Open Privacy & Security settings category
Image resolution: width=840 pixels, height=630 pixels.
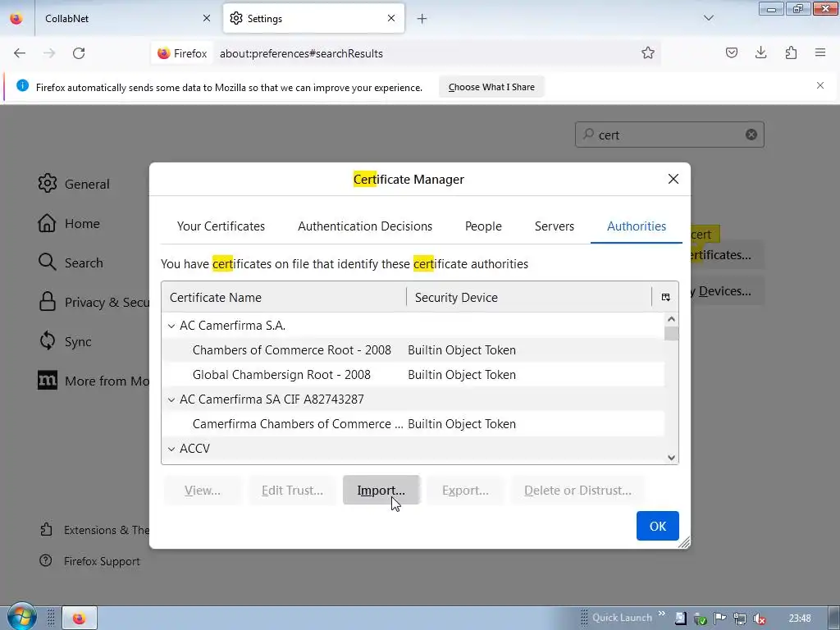pyautogui.click(x=94, y=302)
